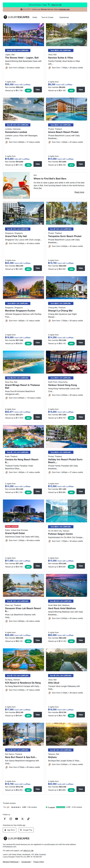Open the Experiences menu item
This screenshot has width=90, height=868.
click(x=64, y=17)
